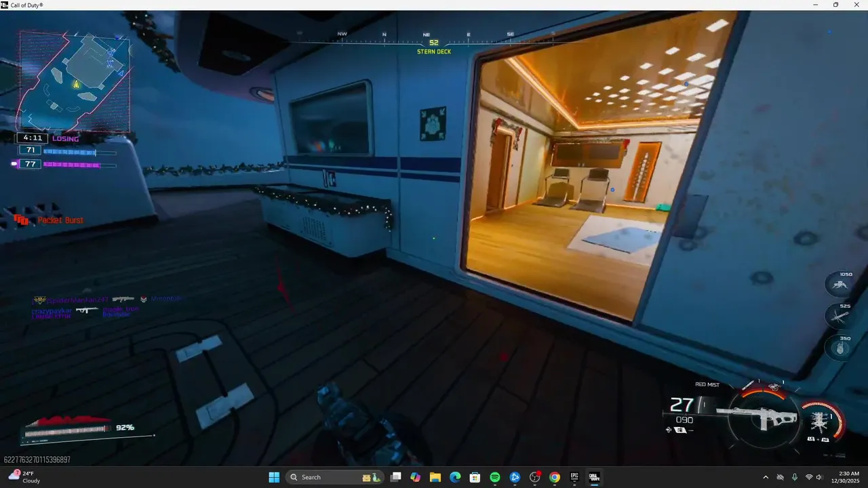
Task: Click the RED MIST weapon name
Action: click(707, 384)
